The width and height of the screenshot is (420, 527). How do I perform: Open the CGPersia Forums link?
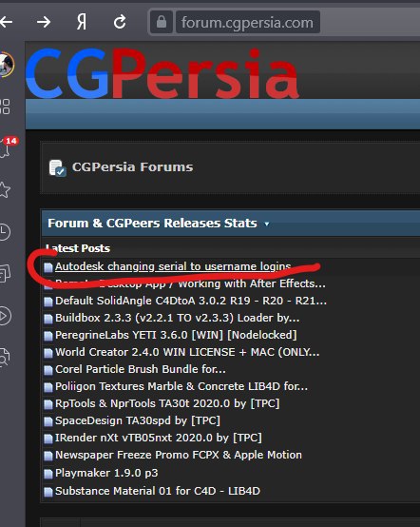133,167
